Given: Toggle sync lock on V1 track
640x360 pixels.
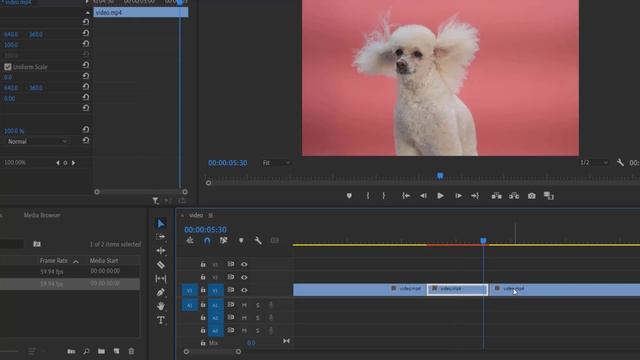Looking at the screenshot, I should [x=231, y=290].
